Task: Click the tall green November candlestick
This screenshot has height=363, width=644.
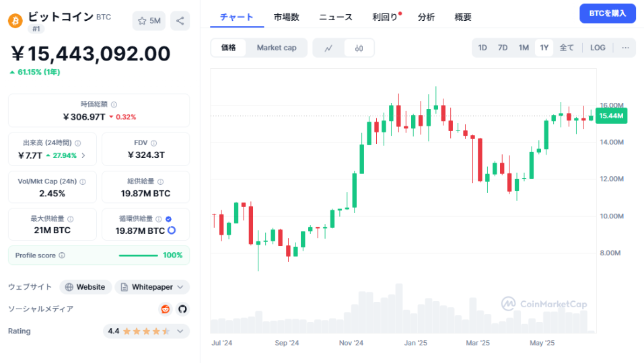Action: [354, 190]
